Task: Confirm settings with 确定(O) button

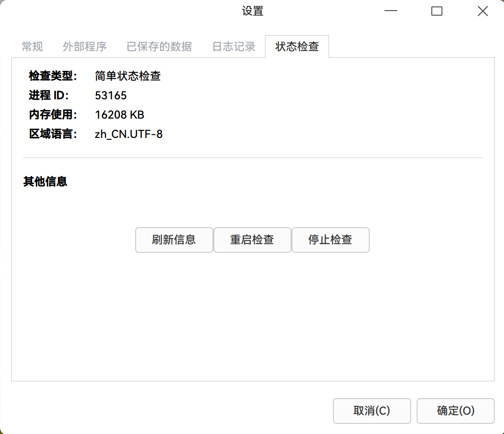Action: [x=455, y=411]
